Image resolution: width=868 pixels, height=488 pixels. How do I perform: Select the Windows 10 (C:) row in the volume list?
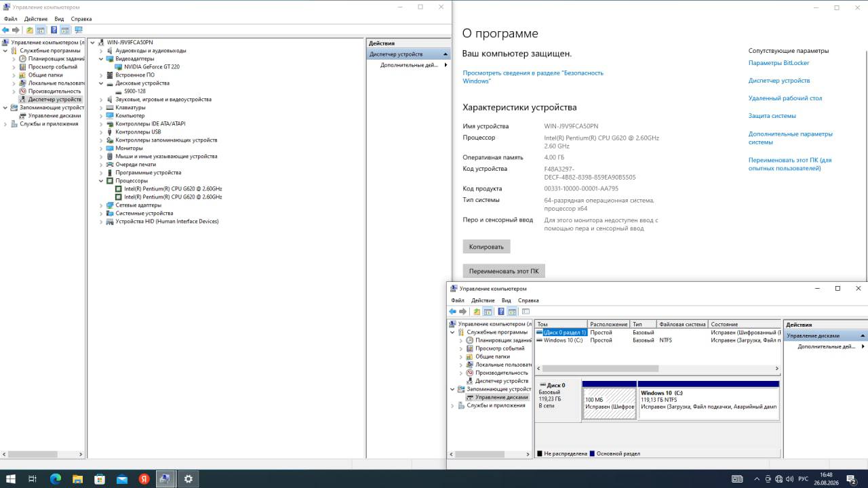(x=658, y=340)
